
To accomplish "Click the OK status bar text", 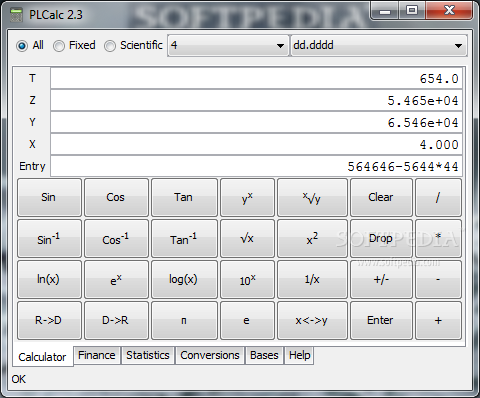I will [19, 379].
